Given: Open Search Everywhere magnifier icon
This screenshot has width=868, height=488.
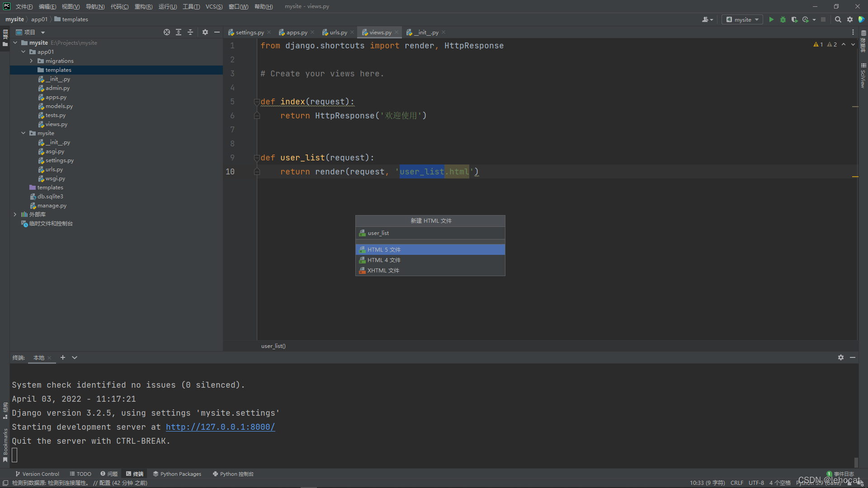Looking at the screenshot, I should coord(838,19).
